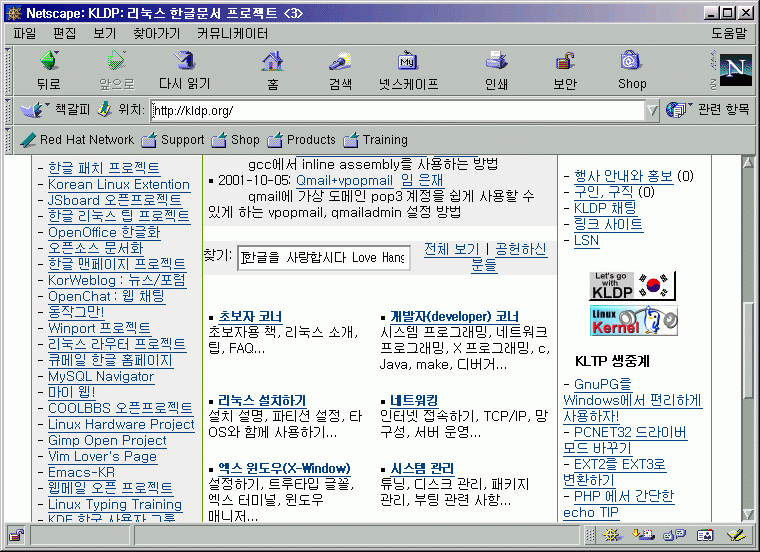
Task: Open Mail inbox component bar icon
Action: pyautogui.click(x=643, y=535)
